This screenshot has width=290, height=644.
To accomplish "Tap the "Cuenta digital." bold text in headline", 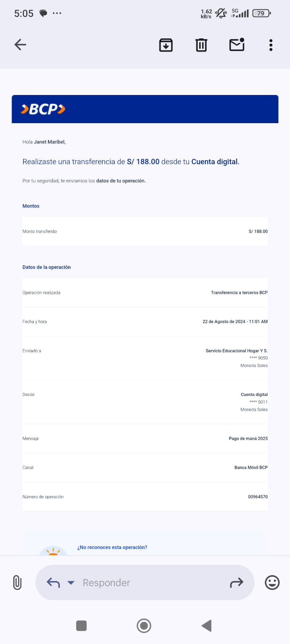I will [x=215, y=162].
